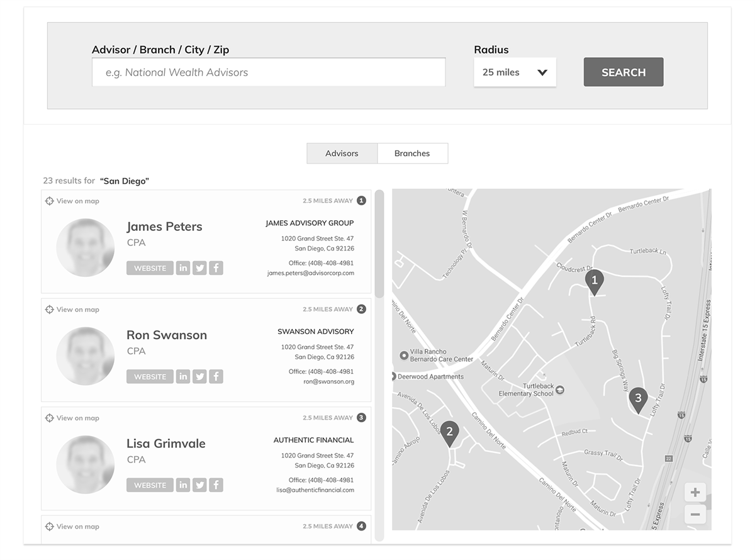Expand the Radius 25 miles dropdown

[515, 72]
